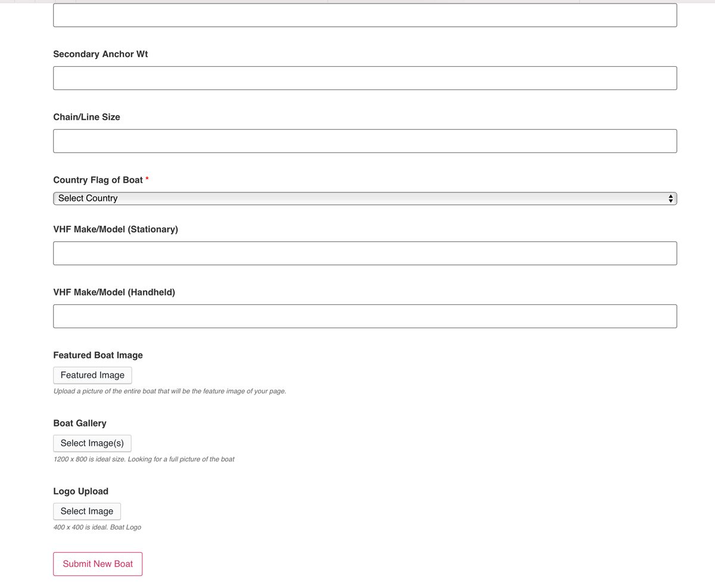Screen dimensions: 715x588
Task: Click the Featured Boat Image heading
Action: (98, 355)
